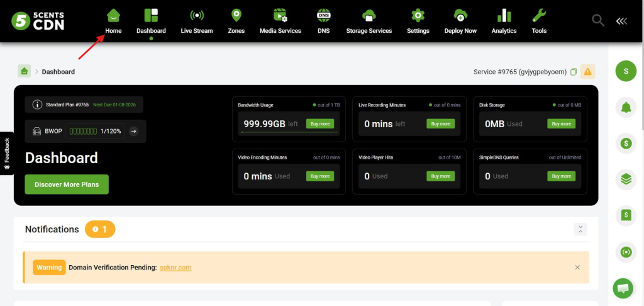The height and width of the screenshot is (306, 644).
Task: Open the Zones section
Action: (x=236, y=21)
